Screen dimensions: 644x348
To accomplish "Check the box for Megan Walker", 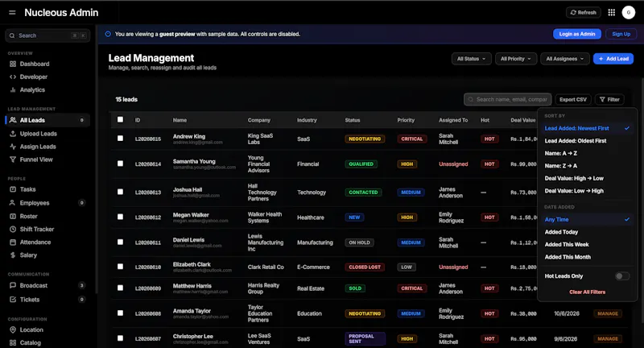I will point(120,217).
